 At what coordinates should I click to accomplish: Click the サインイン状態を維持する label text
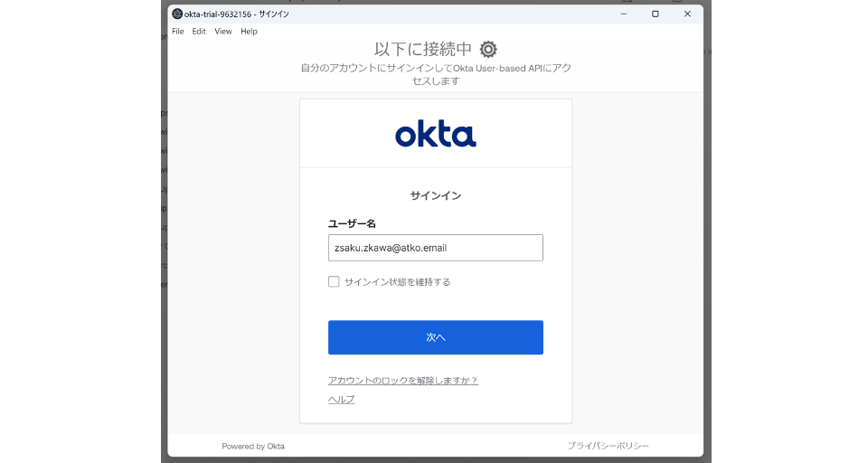397,282
